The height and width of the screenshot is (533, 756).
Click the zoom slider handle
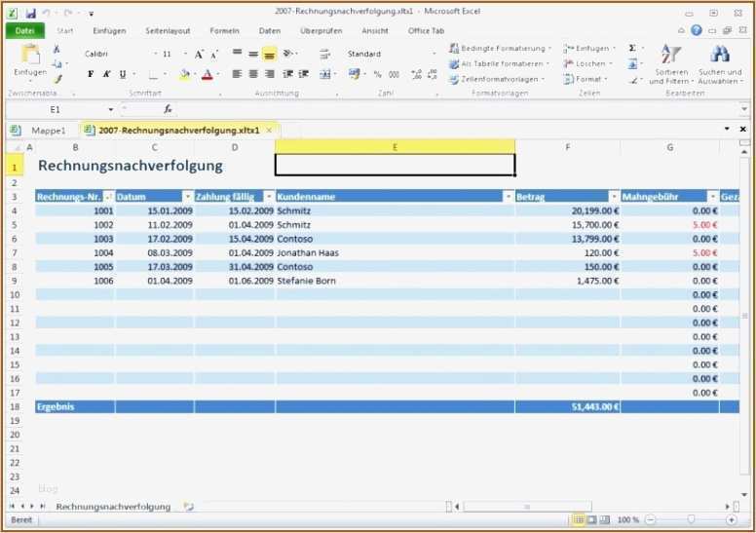click(x=691, y=520)
